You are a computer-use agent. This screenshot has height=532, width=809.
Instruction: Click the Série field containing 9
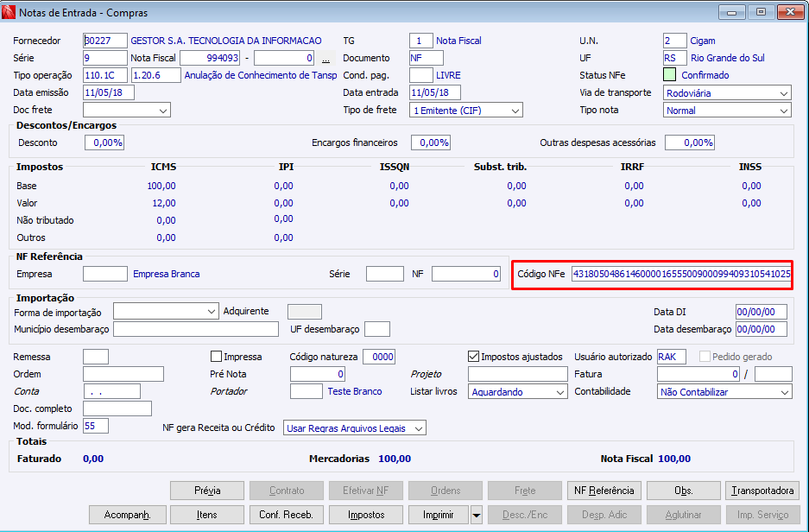105,58
